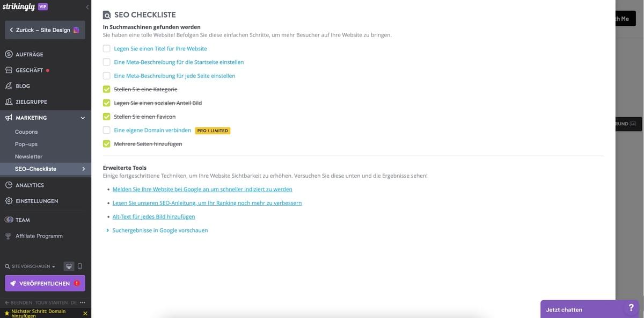The width and height of the screenshot is (644, 318).
Task: Open the Newsletter submenu item
Action: click(28, 156)
